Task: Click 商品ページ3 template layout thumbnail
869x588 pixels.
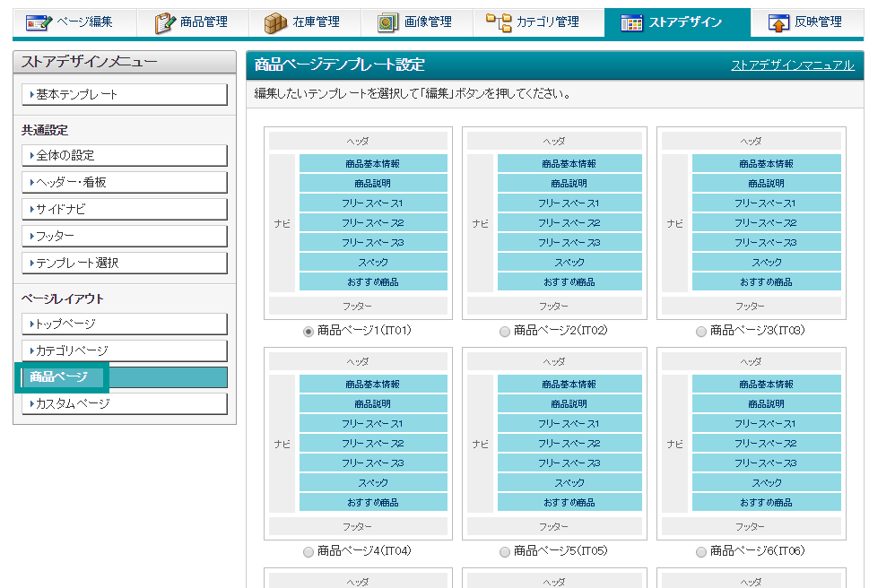Action: pos(751,223)
